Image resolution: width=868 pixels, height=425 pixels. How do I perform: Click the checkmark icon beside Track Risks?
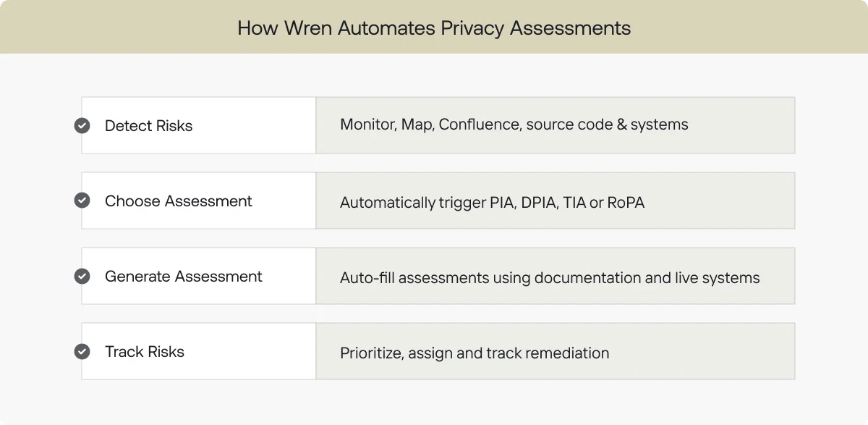[82, 351]
